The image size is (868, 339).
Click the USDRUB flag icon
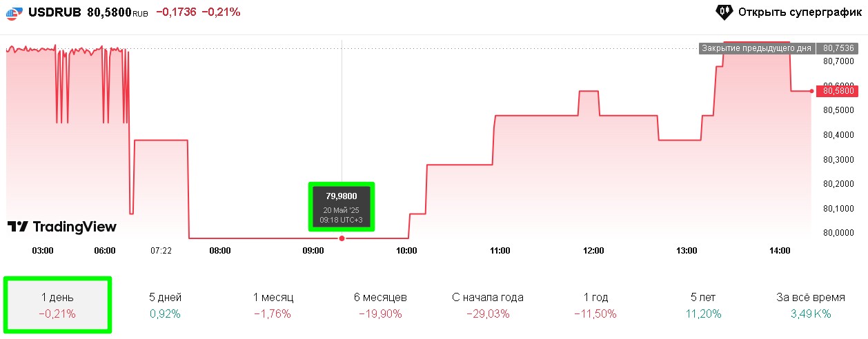[12, 12]
